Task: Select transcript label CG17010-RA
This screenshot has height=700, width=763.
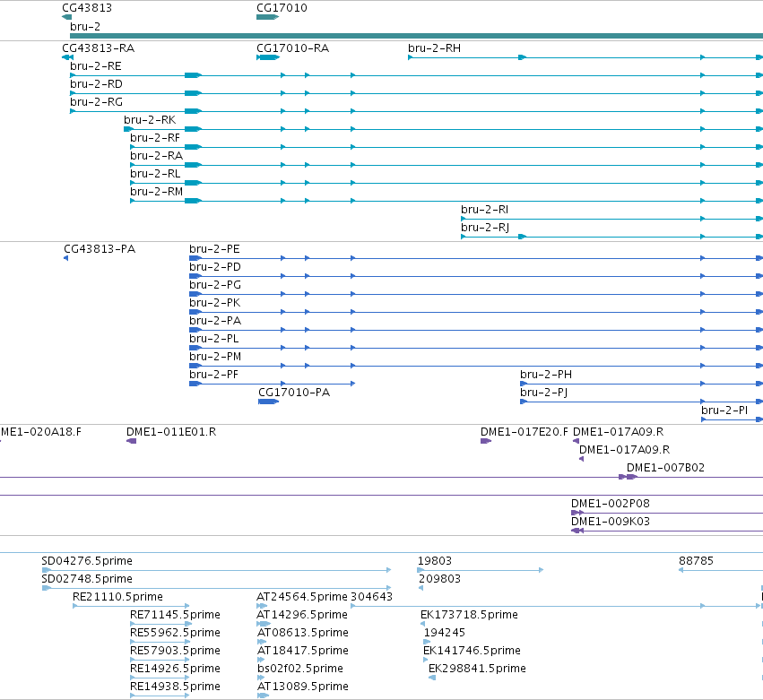Action: click(293, 48)
